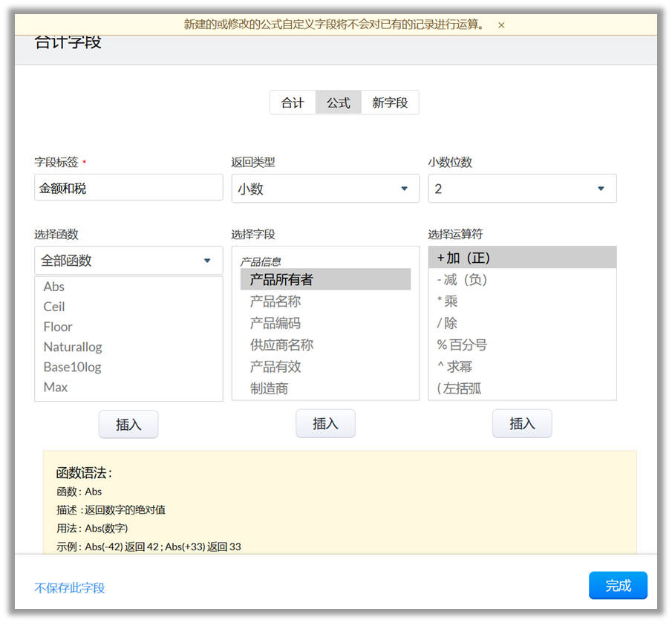Screen dimensions: 672x623
Task: Switch to the 合计 tab
Action: tap(293, 102)
